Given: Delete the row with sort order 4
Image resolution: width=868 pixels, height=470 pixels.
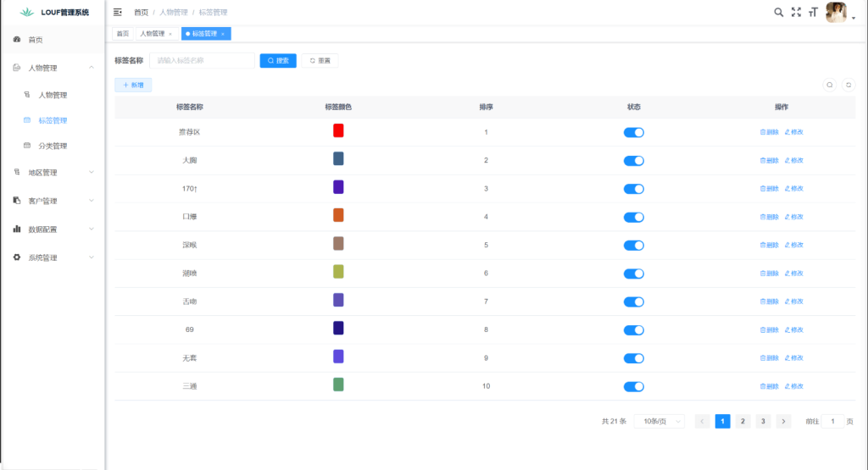Looking at the screenshot, I should click(769, 217).
